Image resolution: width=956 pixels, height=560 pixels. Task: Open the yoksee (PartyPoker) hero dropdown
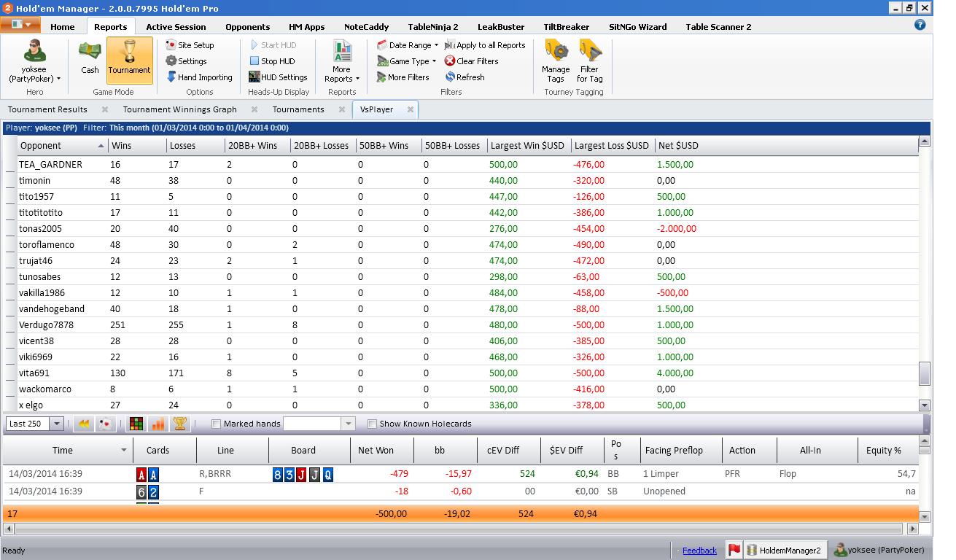point(34,61)
